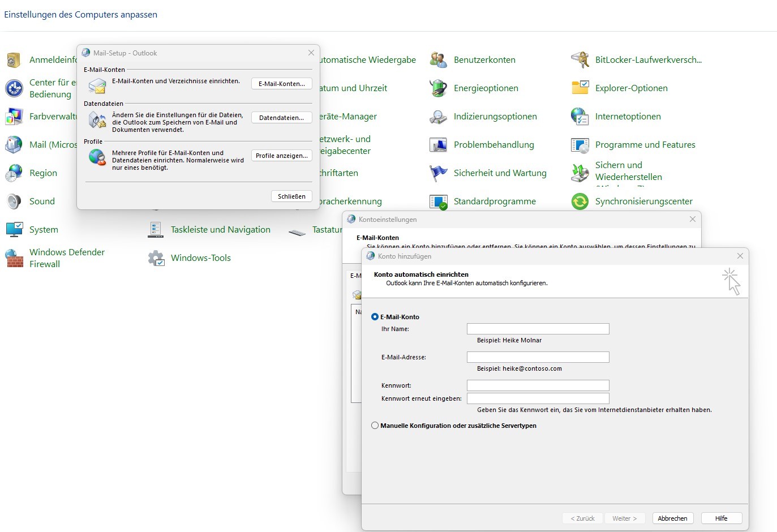
Task: Close the Mail-Setup dialog with Schließen
Action: click(291, 196)
